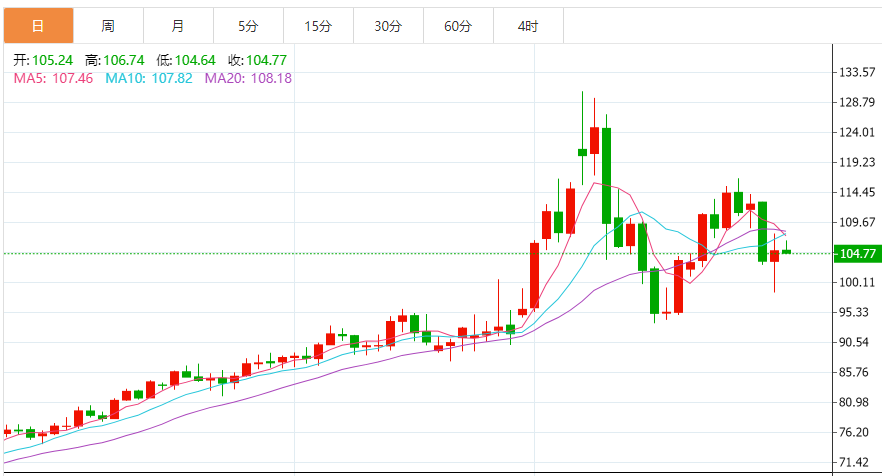Image resolution: width=882 pixels, height=476 pixels.
Task: Click the 128.79 price axis label
Action: pyautogui.click(x=857, y=102)
